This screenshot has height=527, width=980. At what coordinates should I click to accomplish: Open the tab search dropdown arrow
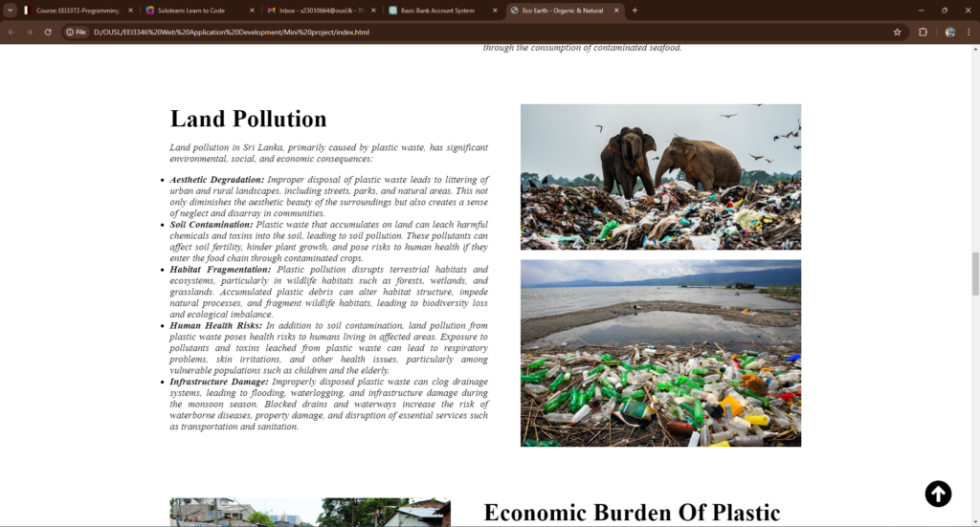pyautogui.click(x=10, y=11)
